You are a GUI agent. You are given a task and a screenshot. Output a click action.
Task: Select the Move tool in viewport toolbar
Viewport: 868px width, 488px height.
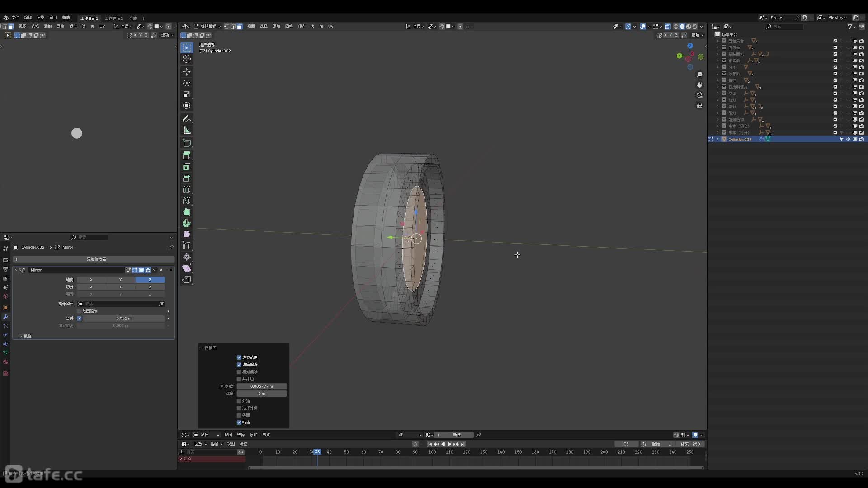pos(187,72)
